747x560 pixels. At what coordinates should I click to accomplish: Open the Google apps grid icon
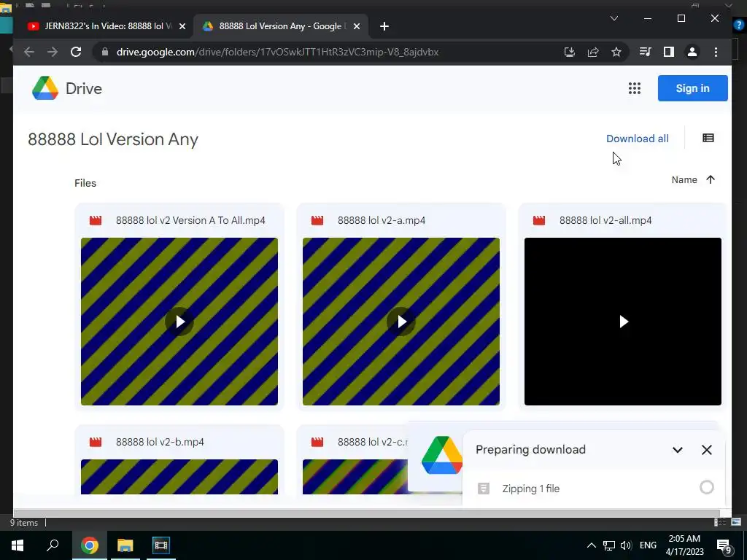[x=635, y=88]
